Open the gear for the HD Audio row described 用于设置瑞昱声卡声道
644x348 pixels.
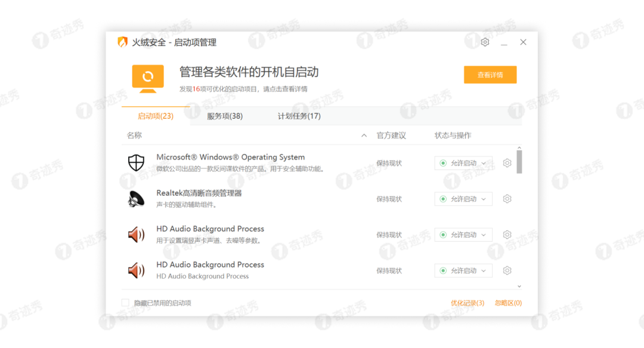pyautogui.click(x=507, y=235)
